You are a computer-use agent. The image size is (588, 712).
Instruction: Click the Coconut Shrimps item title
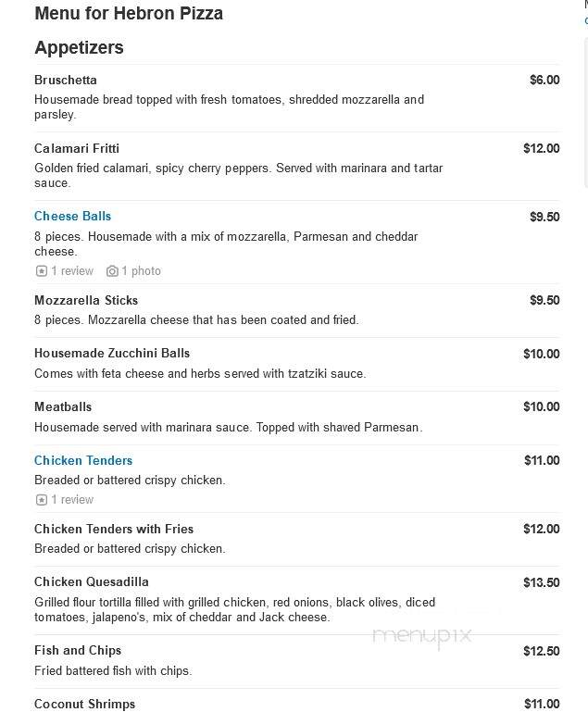pyautogui.click(x=85, y=705)
